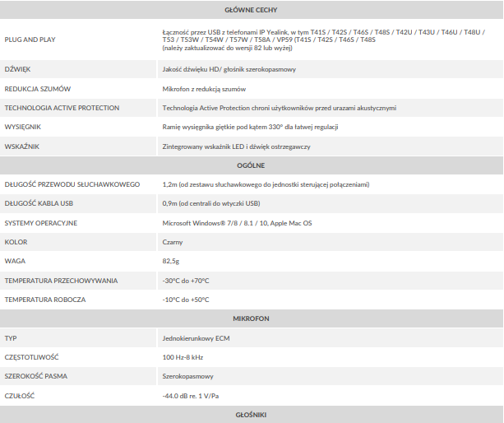Select the DŹWIĘK row label
504x423 pixels.
point(17,69)
